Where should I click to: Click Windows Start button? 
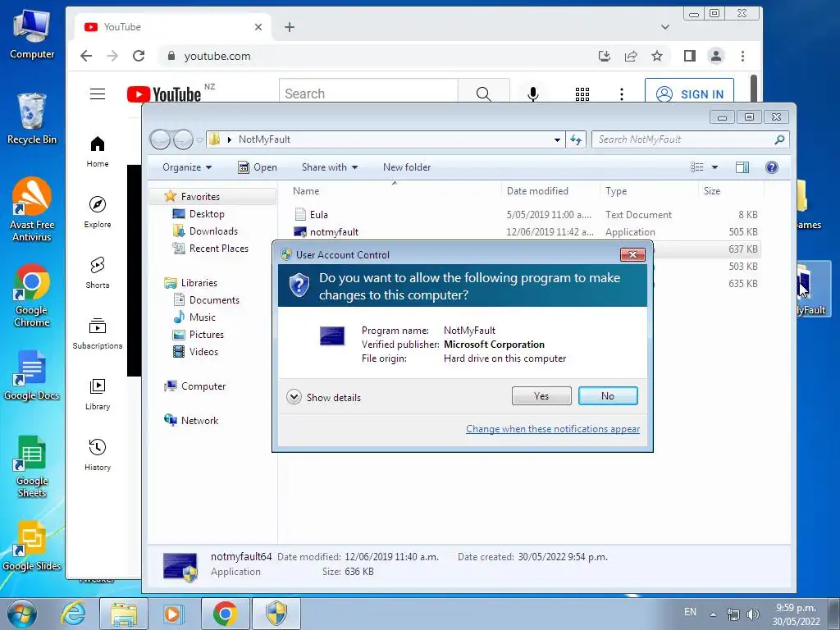[21, 614]
